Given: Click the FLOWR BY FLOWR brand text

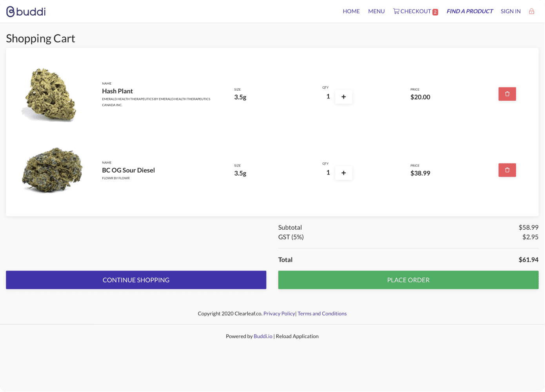Looking at the screenshot, I should [x=116, y=178].
